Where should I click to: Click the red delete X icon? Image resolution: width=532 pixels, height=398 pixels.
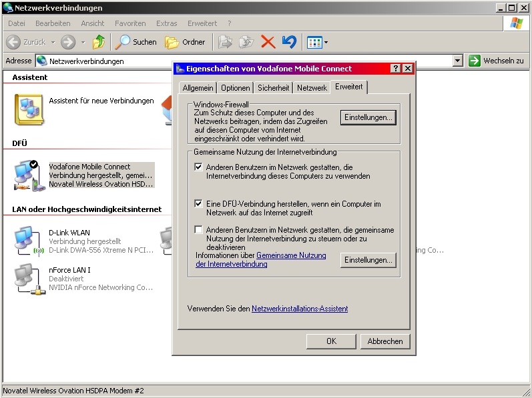coord(268,42)
